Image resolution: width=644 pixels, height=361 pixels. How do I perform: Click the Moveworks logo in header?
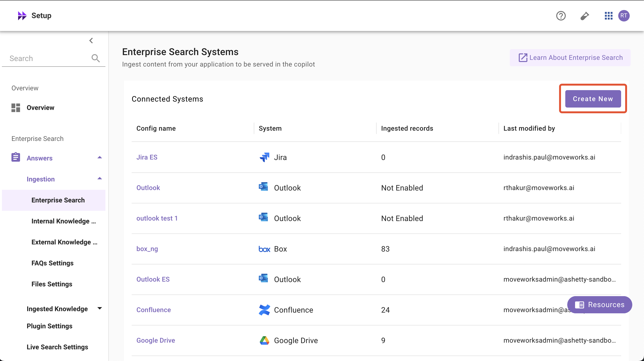click(x=22, y=16)
